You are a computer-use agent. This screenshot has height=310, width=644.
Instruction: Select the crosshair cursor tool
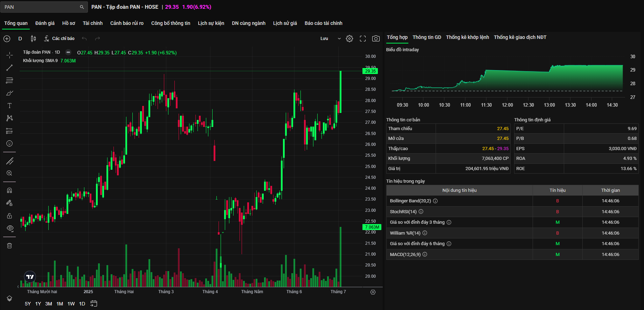pyautogui.click(x=9, y=55)
